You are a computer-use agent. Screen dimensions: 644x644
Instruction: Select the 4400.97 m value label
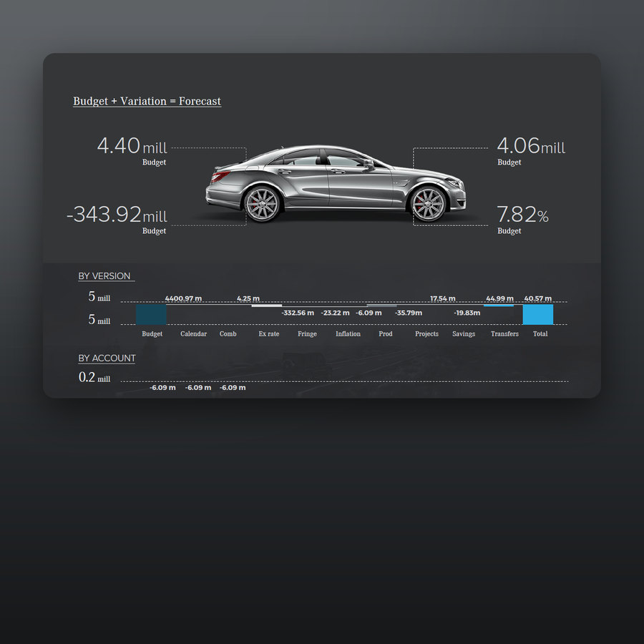(x=183, y=298)
